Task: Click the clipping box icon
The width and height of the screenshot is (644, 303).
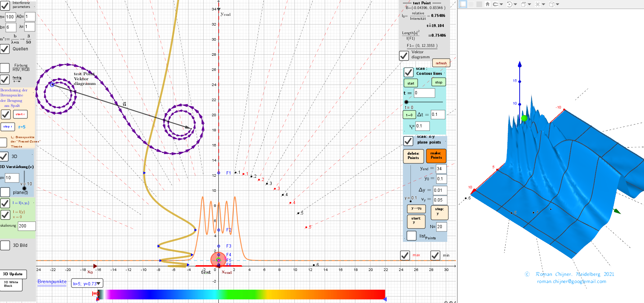Action: coord(537,4)
